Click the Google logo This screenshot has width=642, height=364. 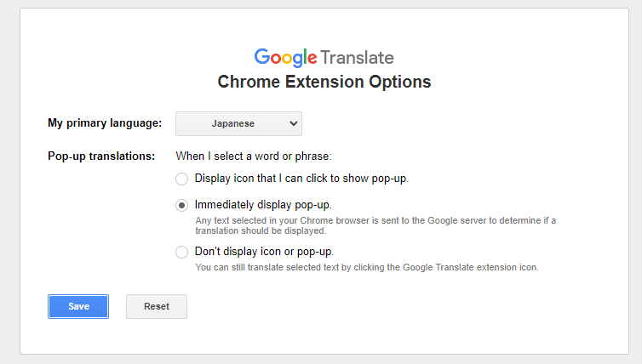(x=285, y=58)
